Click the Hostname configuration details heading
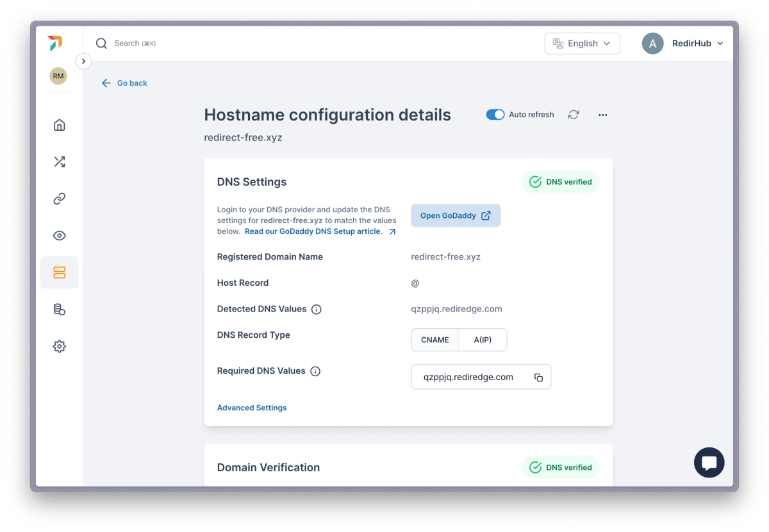This screenshot has height=532, width=769. (x=327, y=115)
